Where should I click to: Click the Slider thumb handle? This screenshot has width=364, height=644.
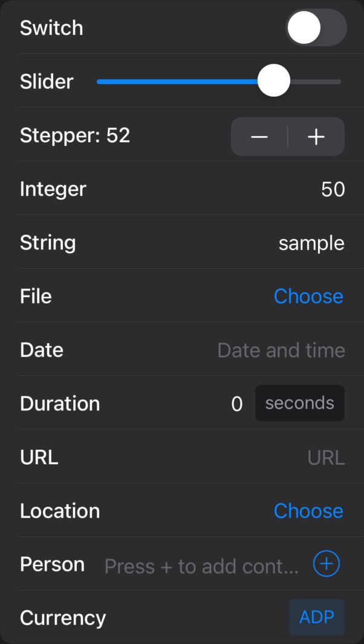274,80
